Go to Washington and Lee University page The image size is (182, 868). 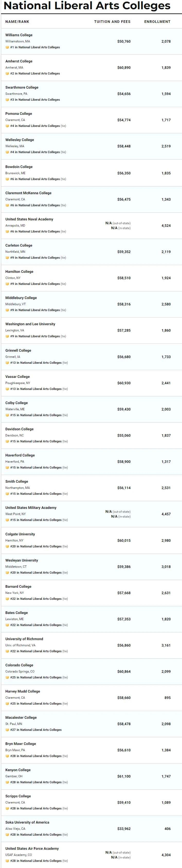pos(30,324)
